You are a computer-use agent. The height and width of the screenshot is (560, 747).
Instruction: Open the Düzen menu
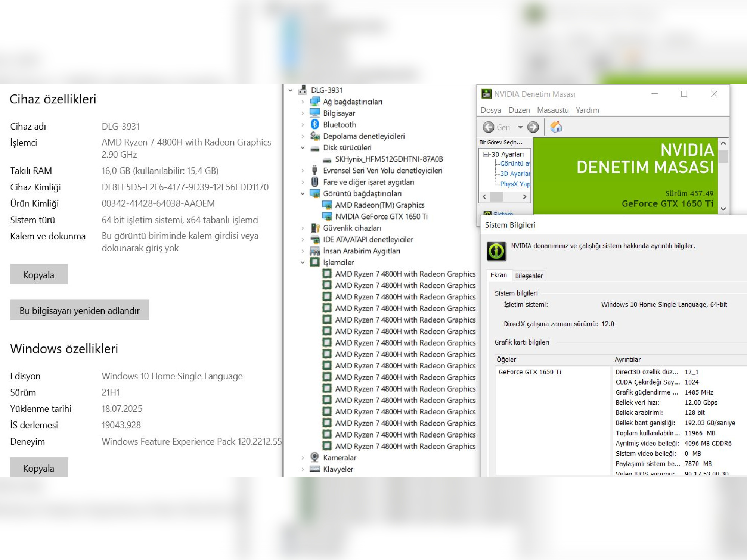click(x=519, y=110)
